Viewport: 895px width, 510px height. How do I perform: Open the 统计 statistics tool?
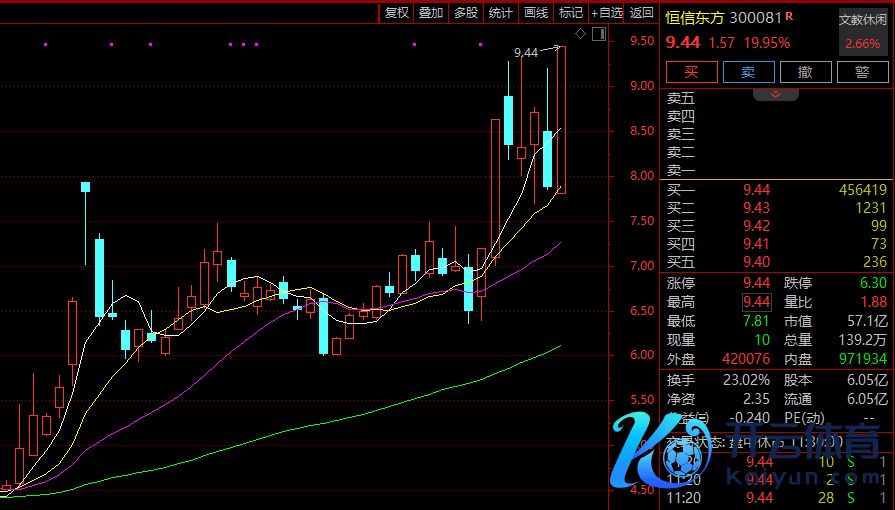point(500,13)
